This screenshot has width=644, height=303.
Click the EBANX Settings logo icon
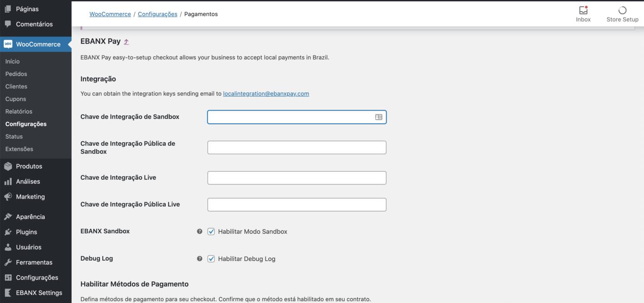(8, 293)
